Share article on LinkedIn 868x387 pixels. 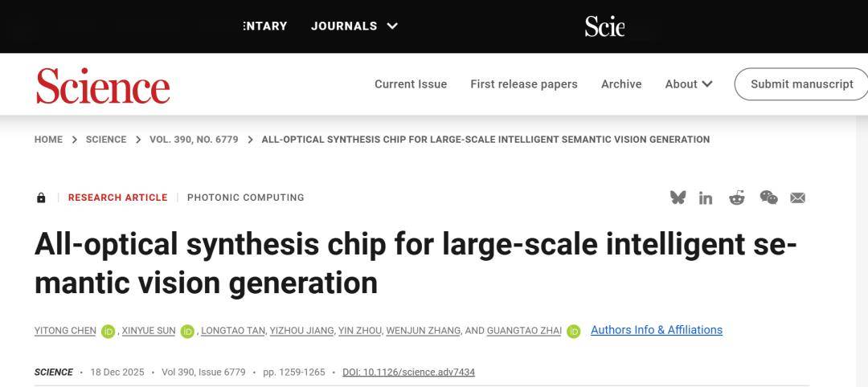coord(706,198)
